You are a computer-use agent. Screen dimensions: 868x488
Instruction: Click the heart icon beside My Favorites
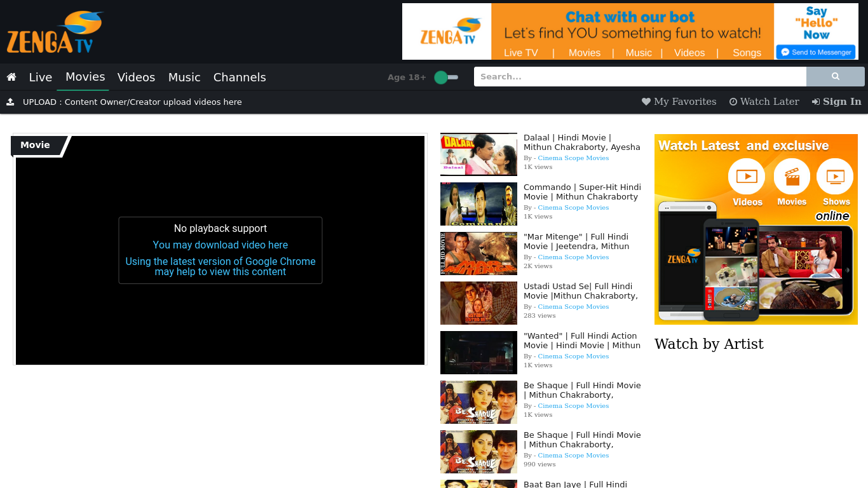[x=646, y=102]
